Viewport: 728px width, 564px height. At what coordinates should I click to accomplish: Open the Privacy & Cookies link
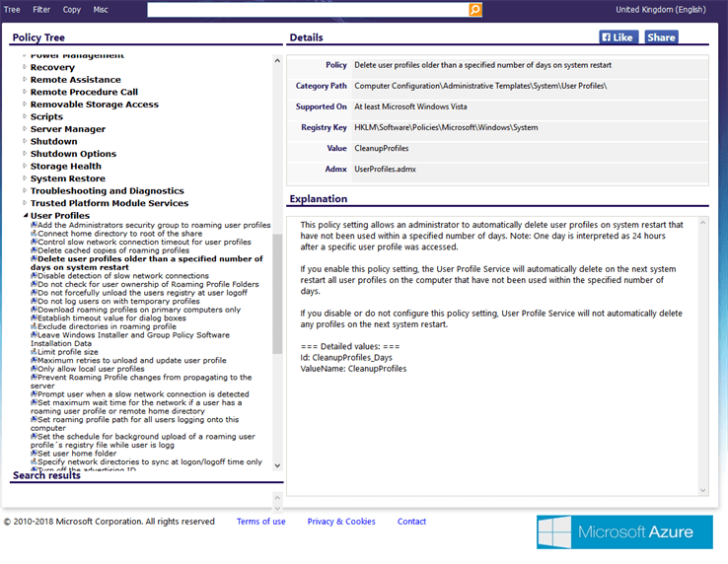point(341,522)
